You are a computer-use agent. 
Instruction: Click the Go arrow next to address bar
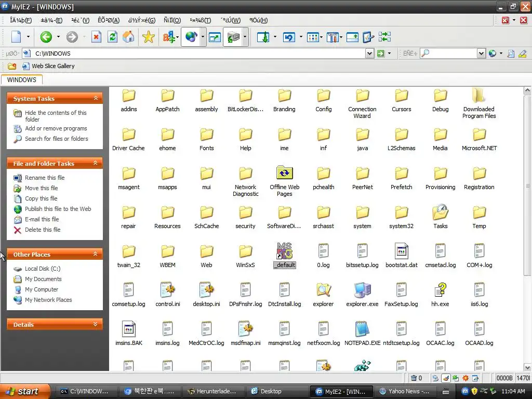tap(381, 54)
